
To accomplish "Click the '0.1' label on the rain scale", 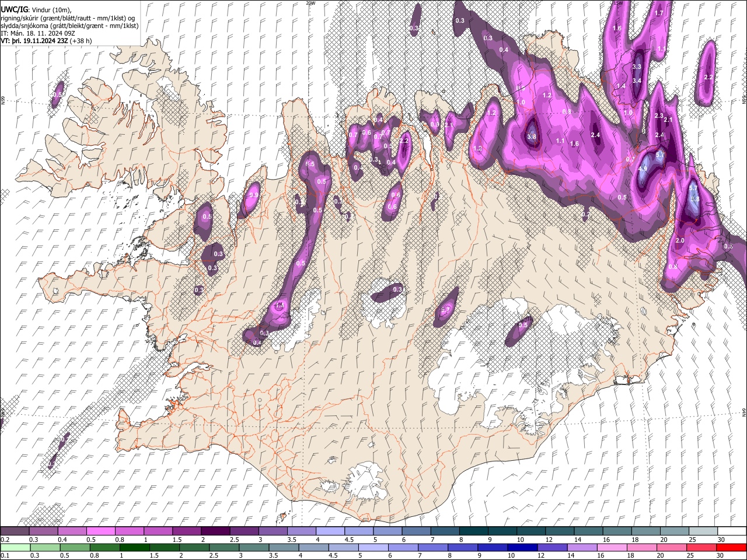I will [4, 556].
